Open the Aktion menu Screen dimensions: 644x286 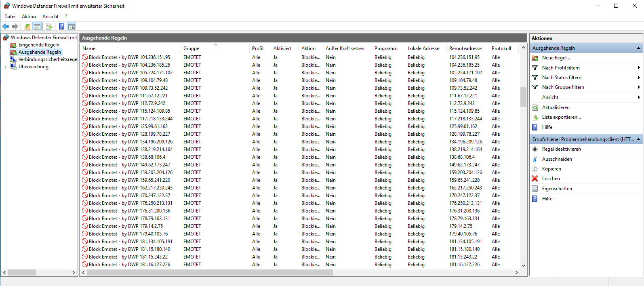29,17
